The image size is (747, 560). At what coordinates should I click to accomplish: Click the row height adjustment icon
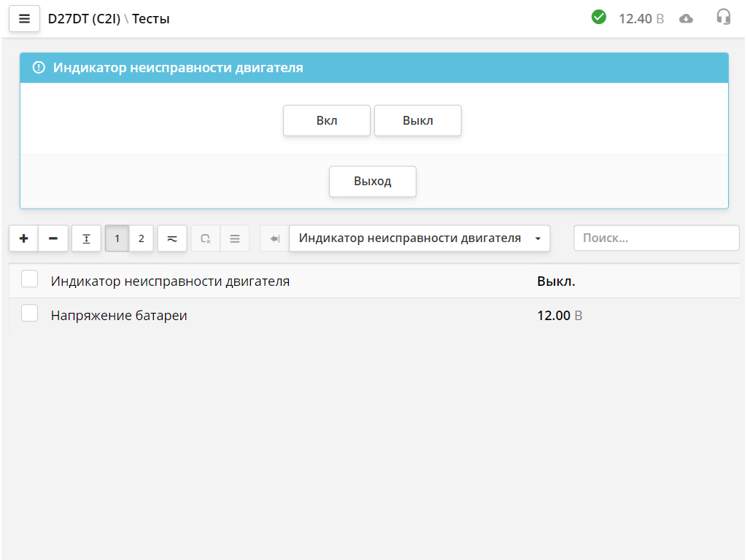click(x=85, y=238)
